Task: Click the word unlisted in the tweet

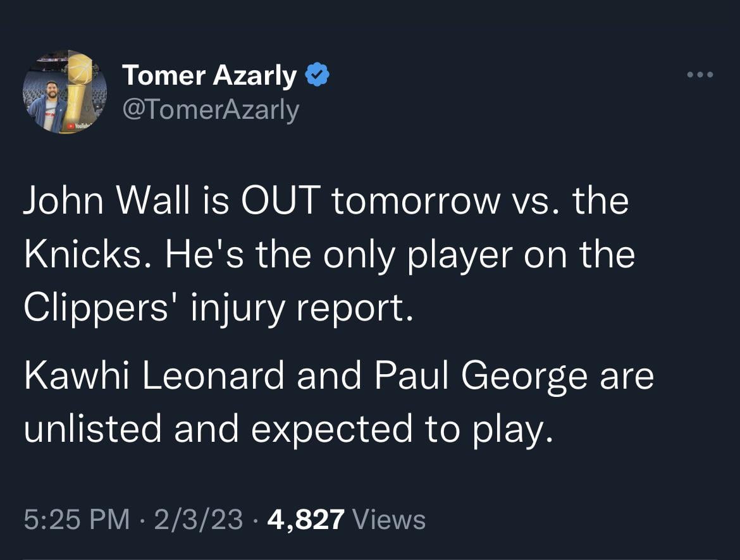Action: [93, 429]
